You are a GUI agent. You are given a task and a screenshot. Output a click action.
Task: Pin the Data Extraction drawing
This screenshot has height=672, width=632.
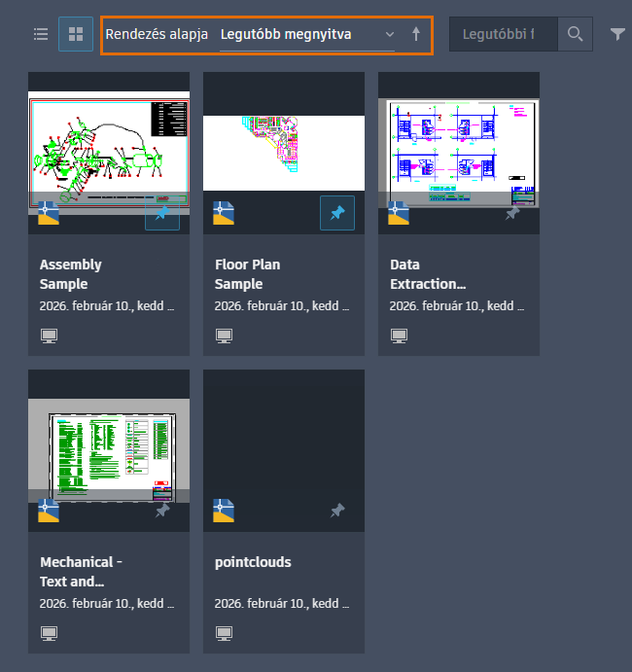[x=512, y=213]
